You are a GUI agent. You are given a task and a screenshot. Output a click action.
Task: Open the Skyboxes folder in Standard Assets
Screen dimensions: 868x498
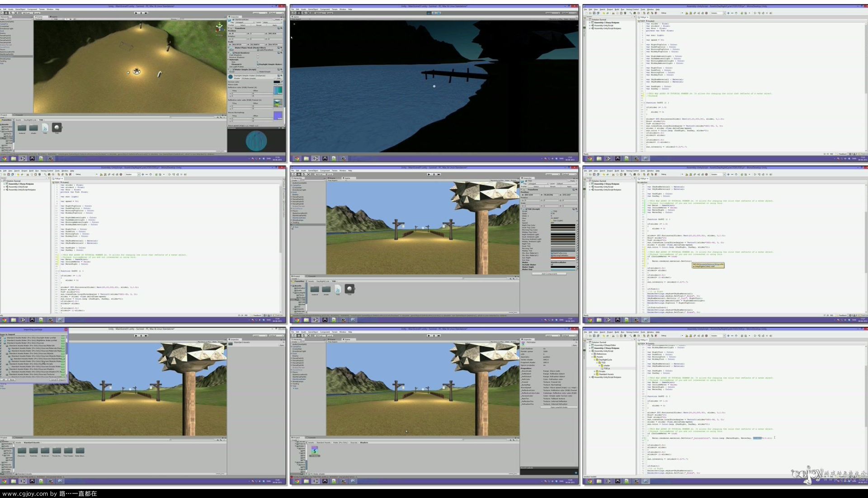pyautogui.click(x=45, y=451)
